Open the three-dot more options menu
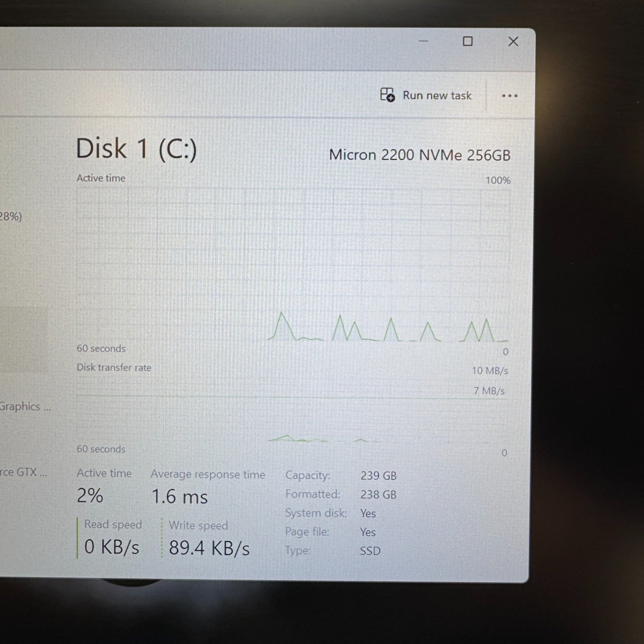This screenshot has height=644, width=644. coord(510,96)
